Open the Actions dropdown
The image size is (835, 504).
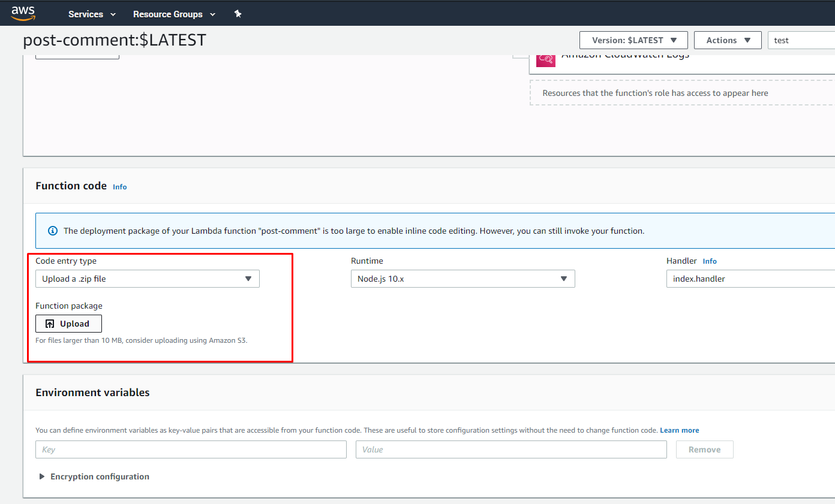pos(728,40)
